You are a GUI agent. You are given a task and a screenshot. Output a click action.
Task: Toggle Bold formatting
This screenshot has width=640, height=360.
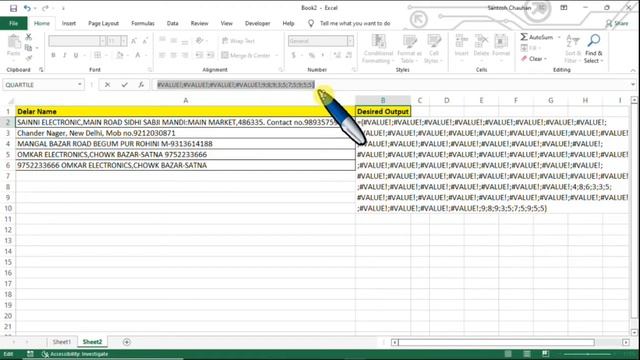pos(53,55)
